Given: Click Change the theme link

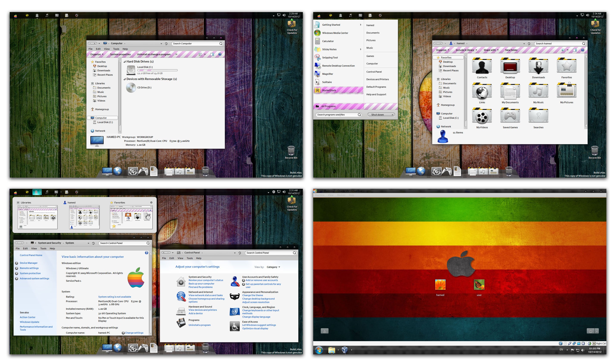Looking at the screenshot, I should [252, 295].
